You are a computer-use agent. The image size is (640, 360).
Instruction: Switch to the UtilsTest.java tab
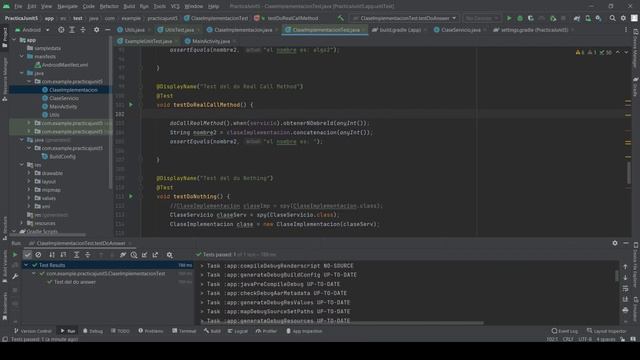[176, 30]
